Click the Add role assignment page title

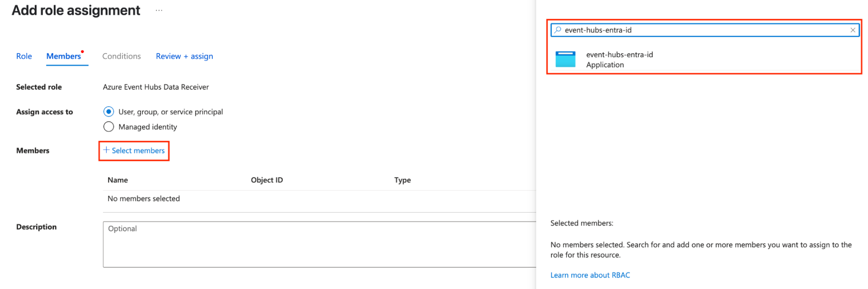76,10
